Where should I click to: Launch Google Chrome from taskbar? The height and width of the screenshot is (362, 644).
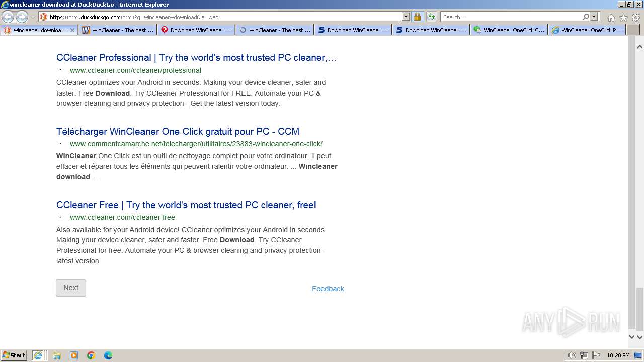[91, 355]
